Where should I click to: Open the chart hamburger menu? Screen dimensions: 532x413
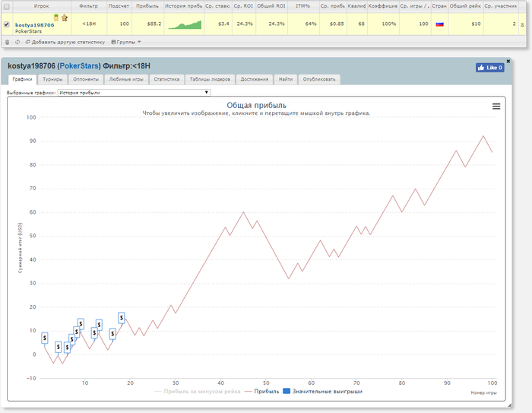coord(496,106)
